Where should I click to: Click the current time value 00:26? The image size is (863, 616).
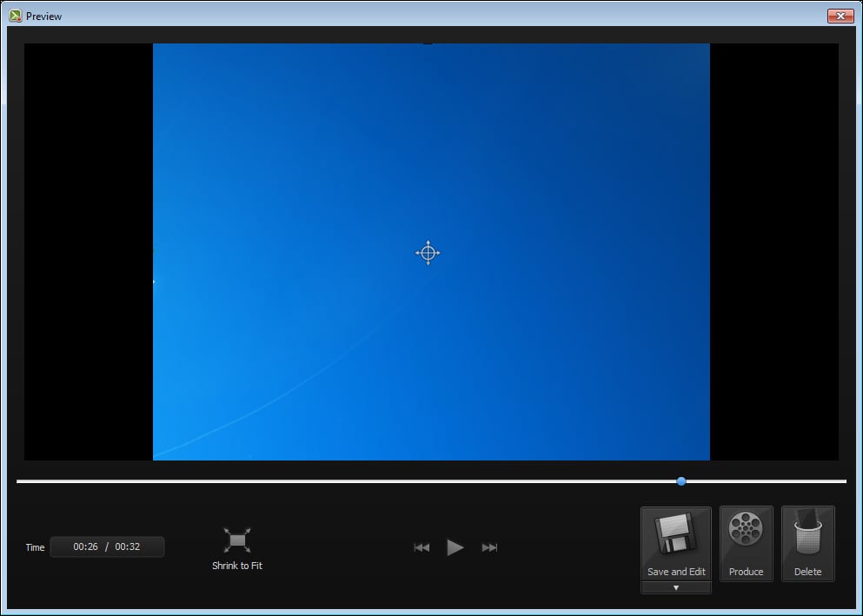(x=85, y=547)
